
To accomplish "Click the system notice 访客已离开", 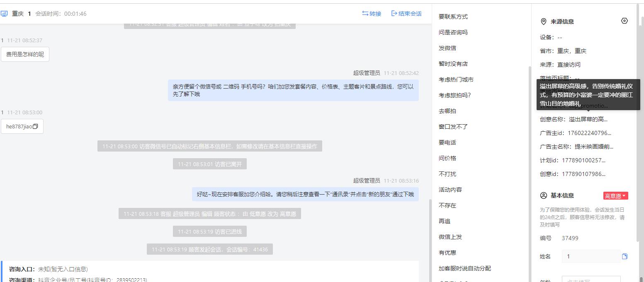I will (210, 164).
